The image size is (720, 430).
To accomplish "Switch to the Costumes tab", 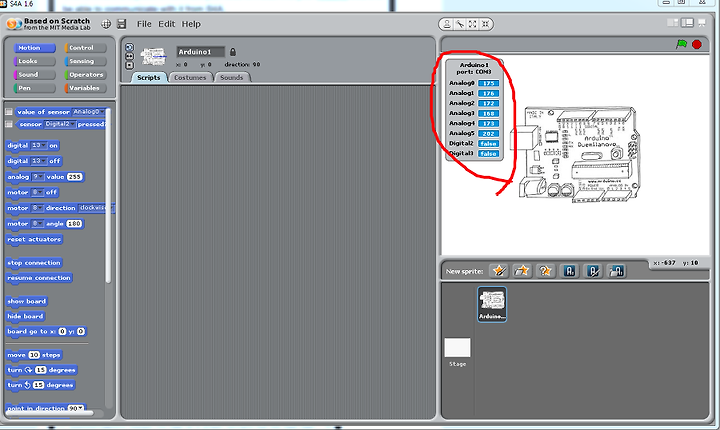I will 190,78.
